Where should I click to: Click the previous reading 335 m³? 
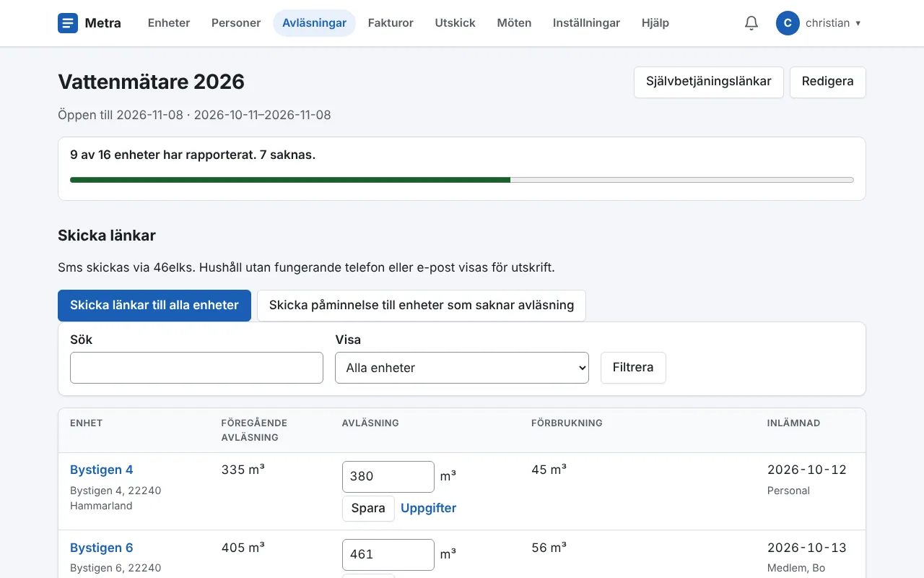point(243,470)
